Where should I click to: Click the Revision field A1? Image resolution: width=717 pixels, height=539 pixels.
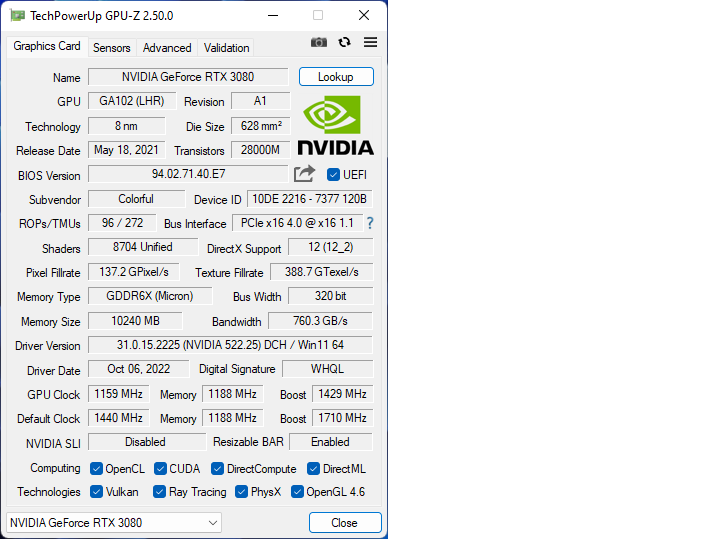tap(260, 101)
